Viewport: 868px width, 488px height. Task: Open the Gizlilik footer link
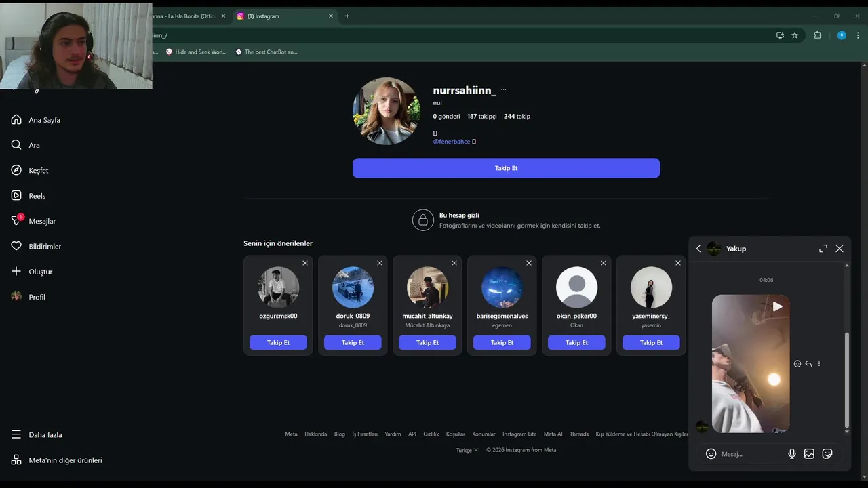431,434
